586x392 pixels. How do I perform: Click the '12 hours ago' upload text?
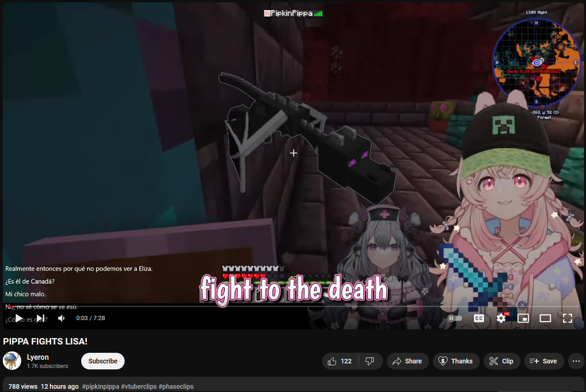click(60, 386)
